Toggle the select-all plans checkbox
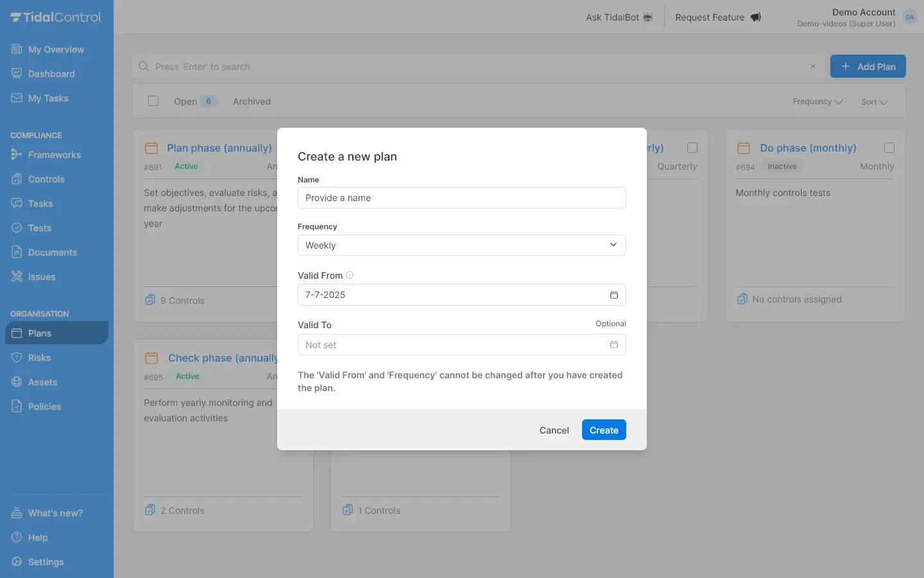 [153, 101]
